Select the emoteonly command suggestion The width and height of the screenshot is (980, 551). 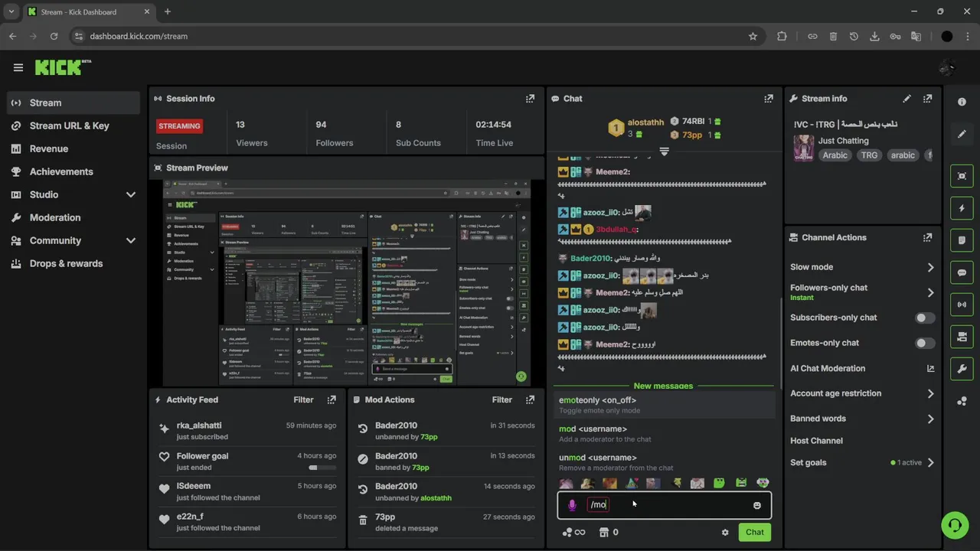click(665, 405)
